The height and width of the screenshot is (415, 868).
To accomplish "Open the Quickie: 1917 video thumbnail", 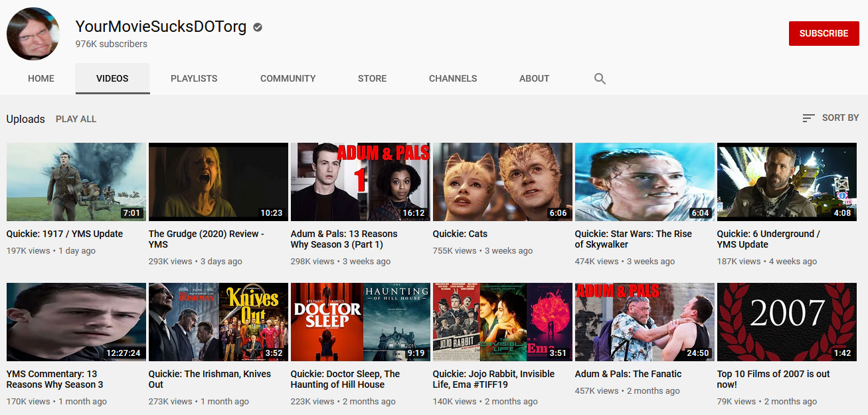I will [76, 182].
